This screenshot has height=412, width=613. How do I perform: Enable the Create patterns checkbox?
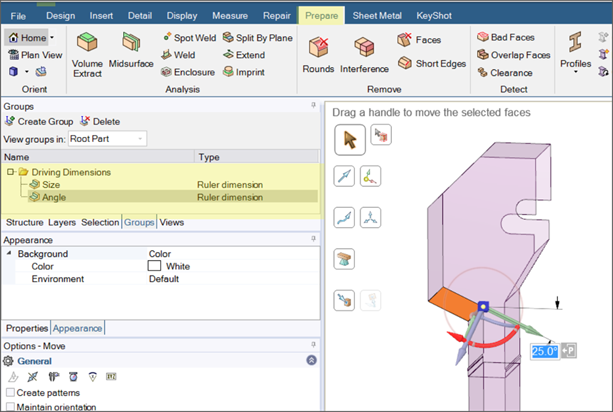pos(11,392)
